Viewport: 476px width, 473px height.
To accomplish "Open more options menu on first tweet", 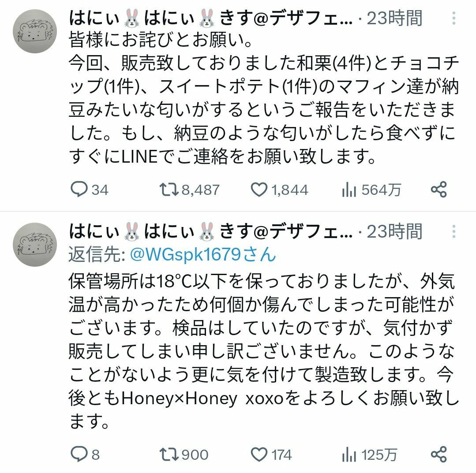I will point(454,18).
